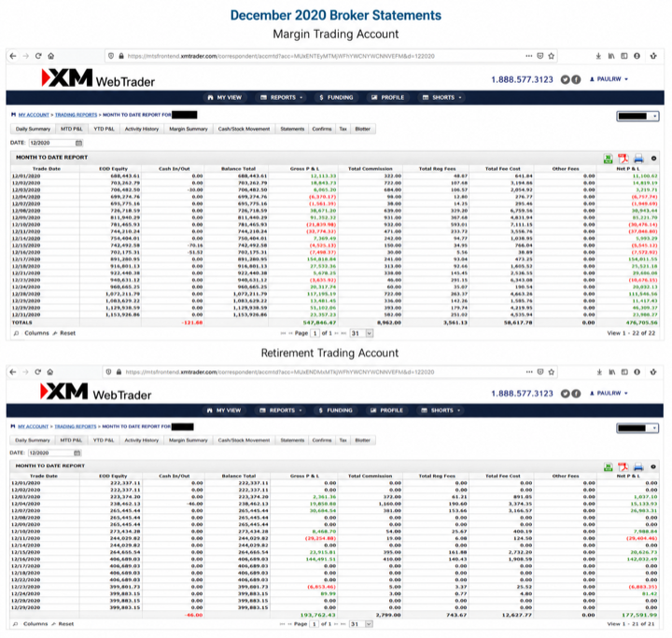The height and width of the screenshot is (638, 672).
Task: Select Margin Summary tab in top account
Action: [x=189, y=129]
